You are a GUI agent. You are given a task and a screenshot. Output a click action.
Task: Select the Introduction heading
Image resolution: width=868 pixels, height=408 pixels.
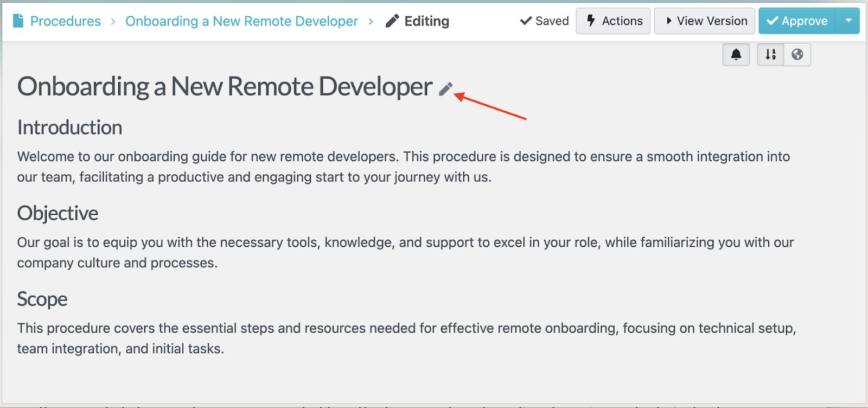click(x=69, y=127)
